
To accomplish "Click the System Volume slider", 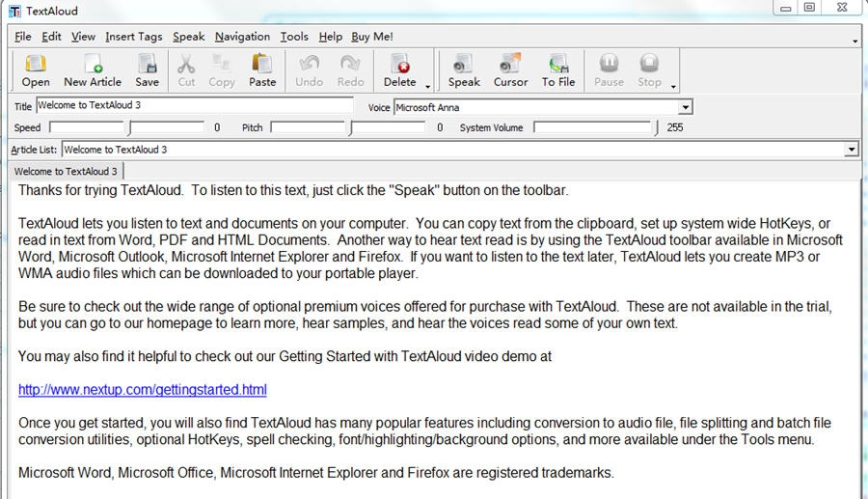I will (596, 128).
